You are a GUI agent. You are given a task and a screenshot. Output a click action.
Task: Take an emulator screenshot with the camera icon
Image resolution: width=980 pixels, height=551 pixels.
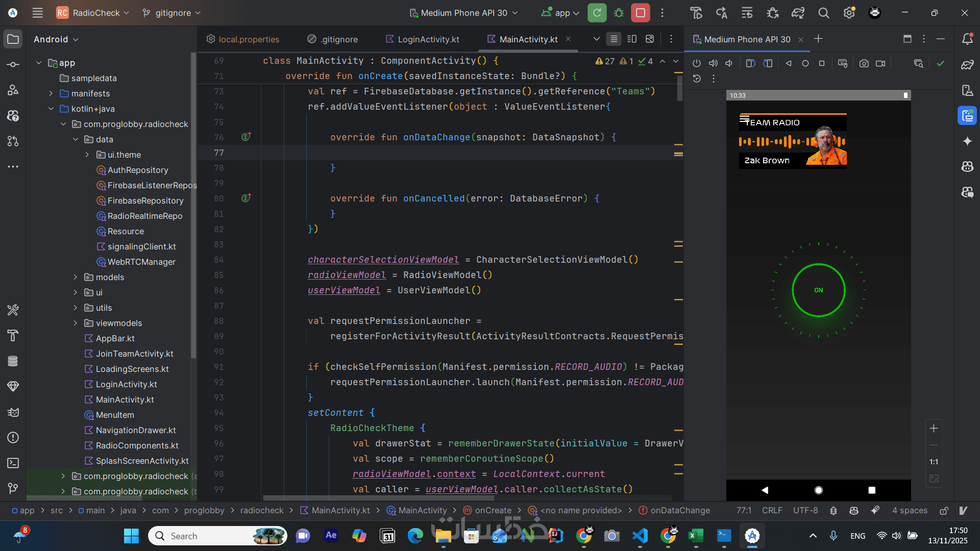(864, 64)
